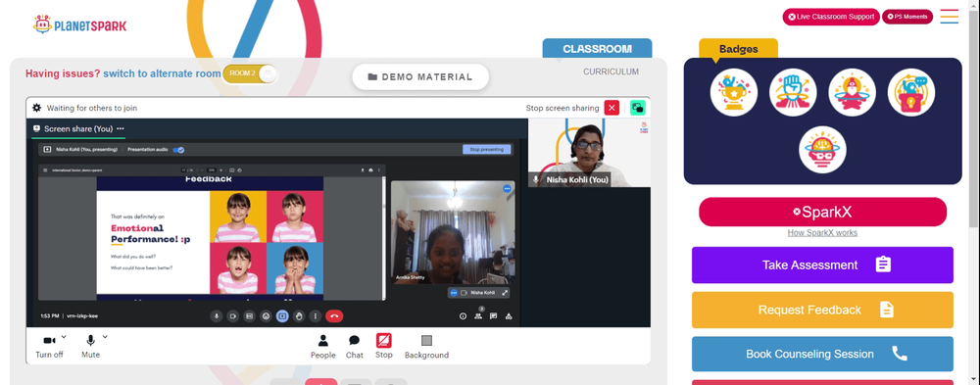
Task: Click the three-dot button on the Nisha Kohli mini tile
Action: pyautogui.click(x=455, y=293)
